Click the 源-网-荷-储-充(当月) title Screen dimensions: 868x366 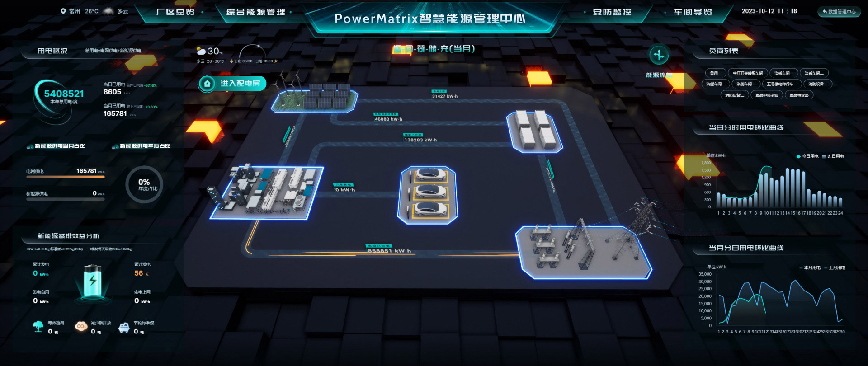tap(434, 49)
